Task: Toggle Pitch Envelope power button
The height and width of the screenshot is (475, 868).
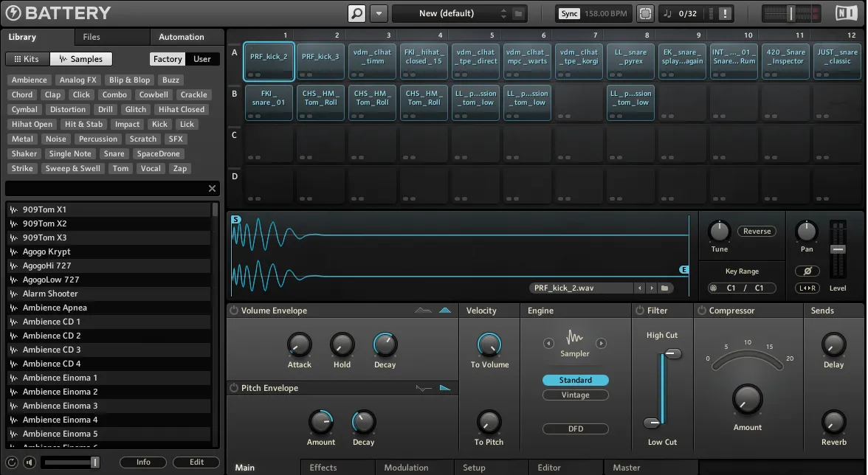Action: point(233,388)
